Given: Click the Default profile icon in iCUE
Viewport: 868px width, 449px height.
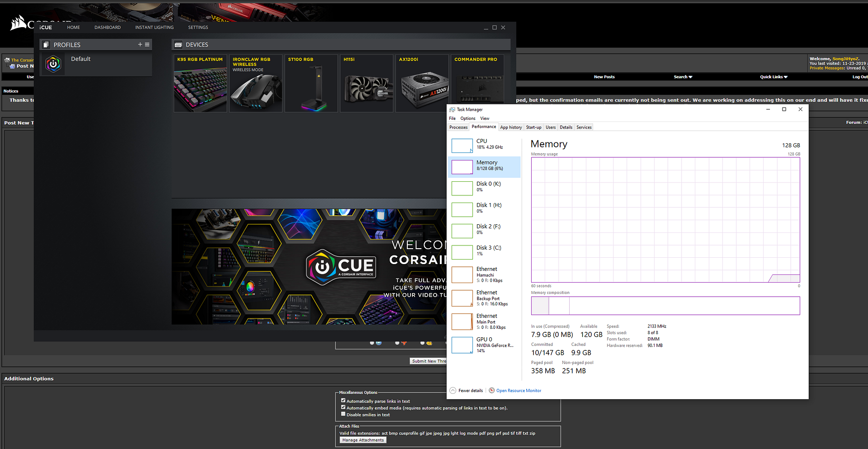Looking at the screenshot, I should [53, 64].
